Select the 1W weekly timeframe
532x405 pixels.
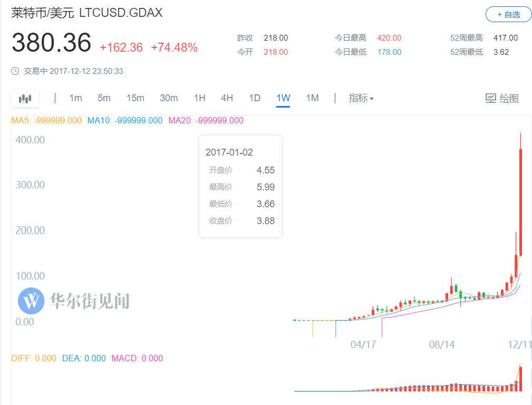tap(283, 98)
